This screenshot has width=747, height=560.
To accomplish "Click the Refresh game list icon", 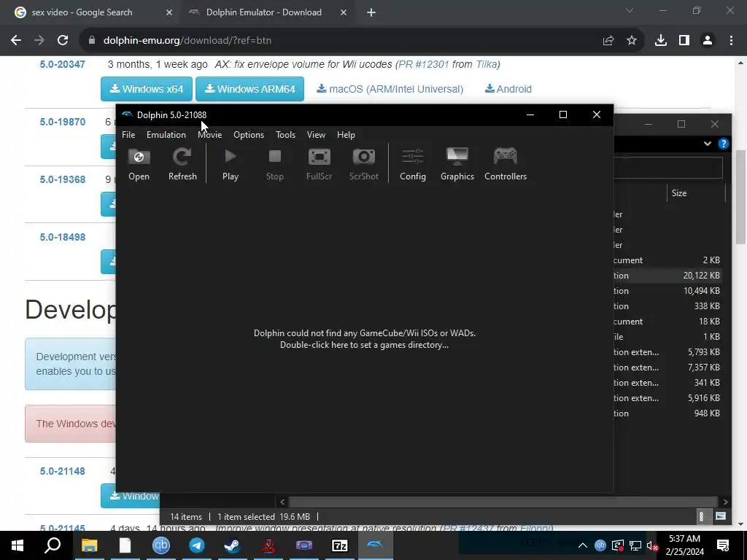I will [x=182, y=164].
